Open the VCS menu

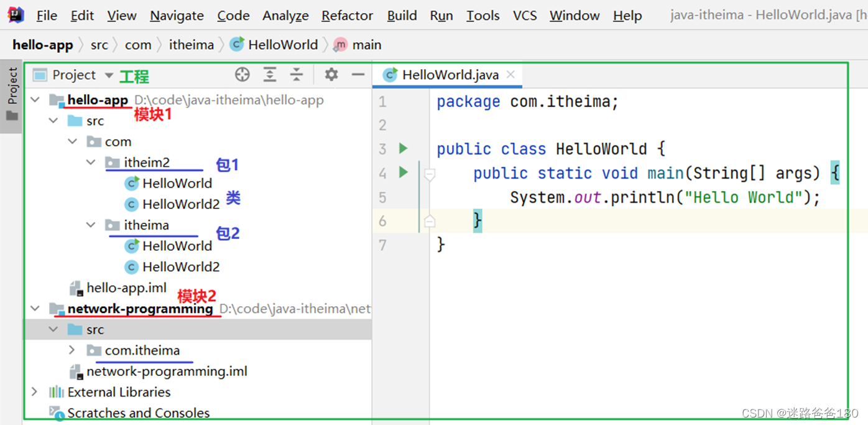tap(525, 16)
